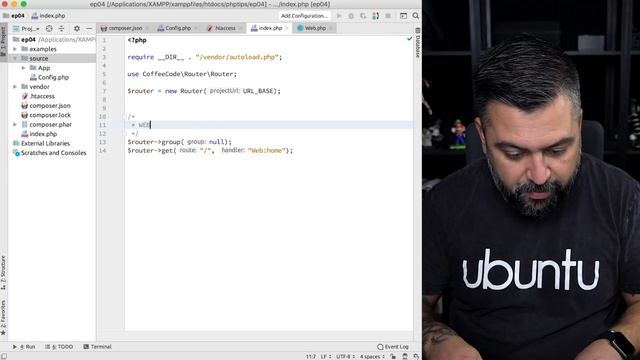The width and height of the screenshot is (640, 360).
Task: Open the Terminal tool window
Action: 98,347
